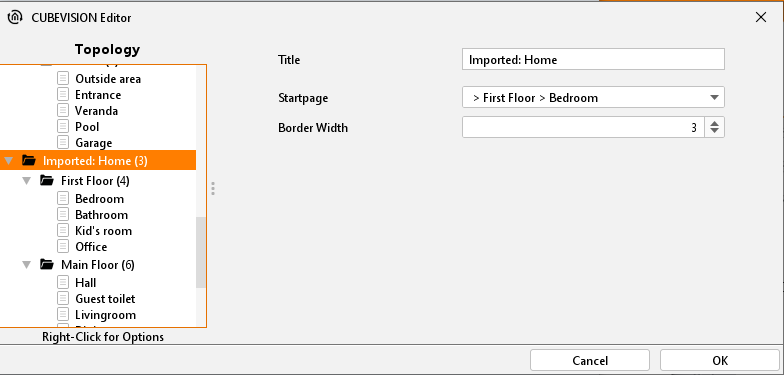Viewport: 784px width, 375px height.
Task: Click the Garage page icon
Action: point(63,142)
